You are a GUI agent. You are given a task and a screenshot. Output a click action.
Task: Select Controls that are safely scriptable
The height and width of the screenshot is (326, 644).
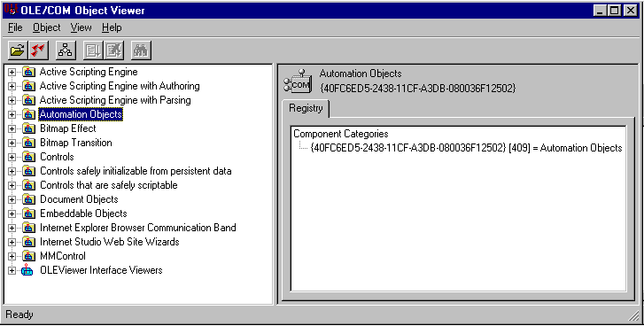pyautogui.click(x=108, y=185)
